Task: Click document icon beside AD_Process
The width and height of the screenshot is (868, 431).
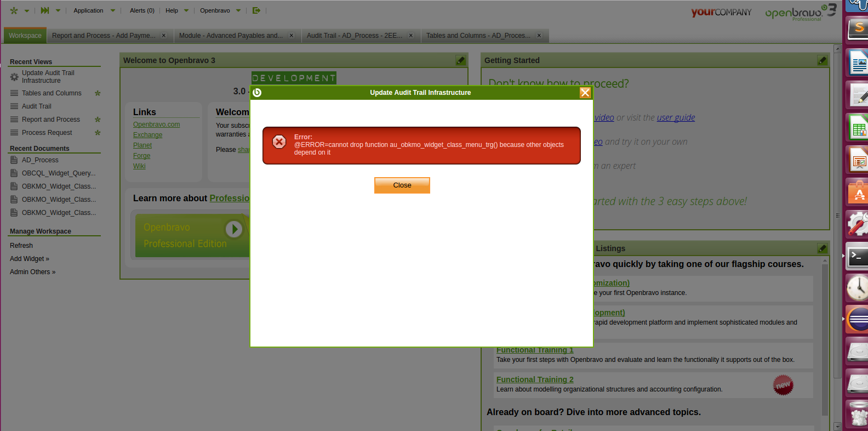Action: [14, 160]
